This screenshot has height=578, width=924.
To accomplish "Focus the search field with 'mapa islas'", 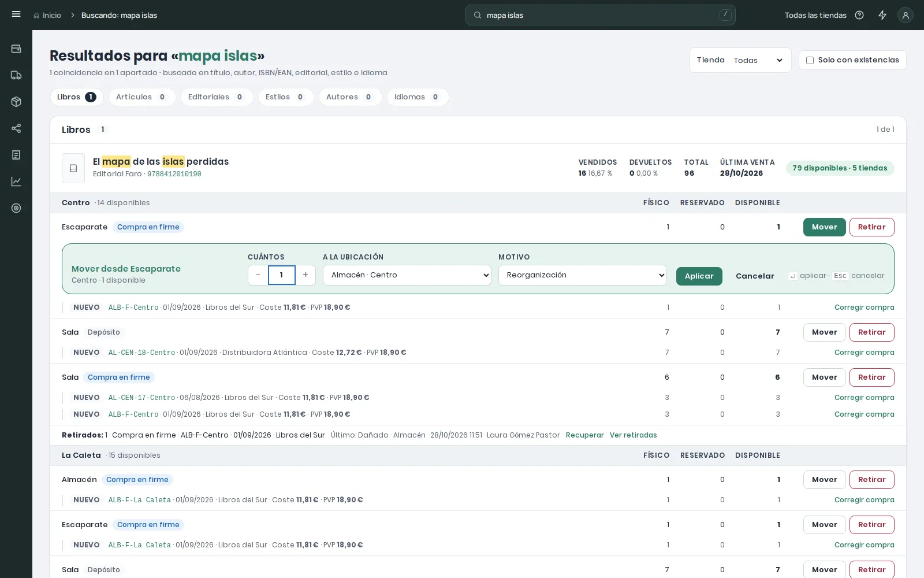I will [601, 15].
